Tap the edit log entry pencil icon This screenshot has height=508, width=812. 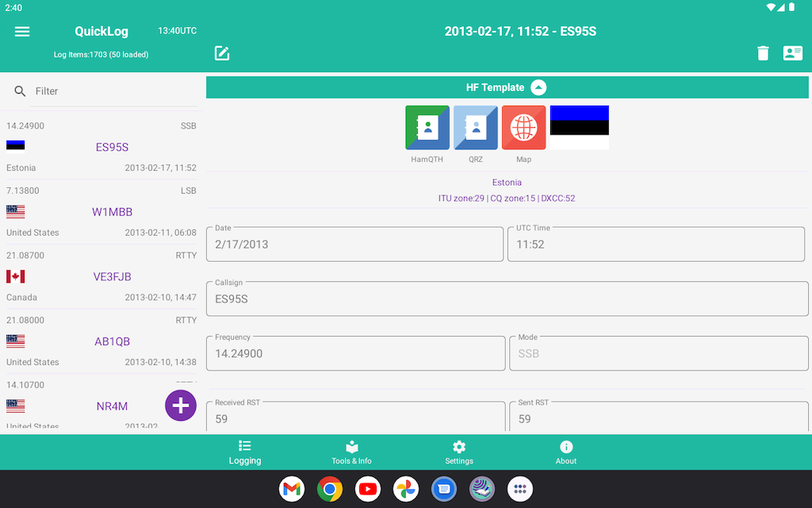(x=222, y=53)
